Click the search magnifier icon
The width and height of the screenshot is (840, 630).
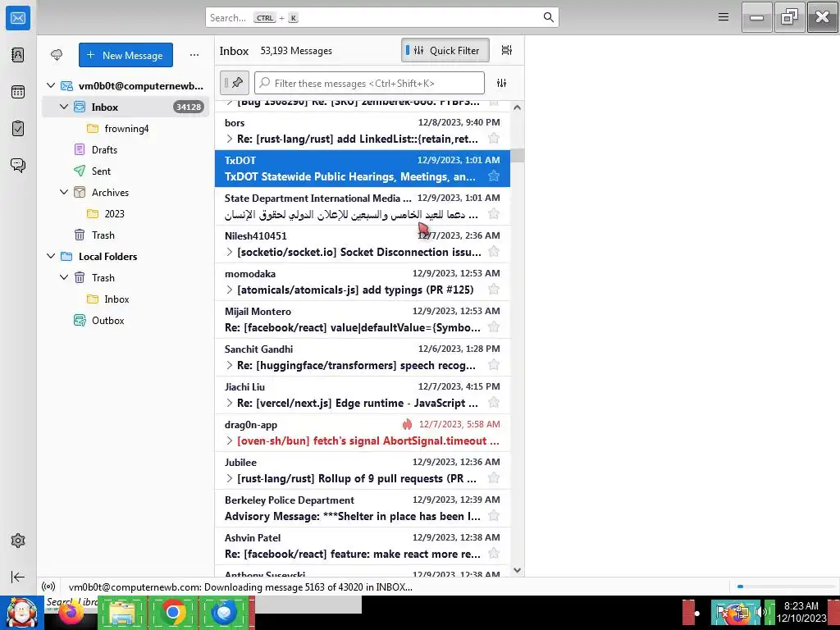coord(548,17)
